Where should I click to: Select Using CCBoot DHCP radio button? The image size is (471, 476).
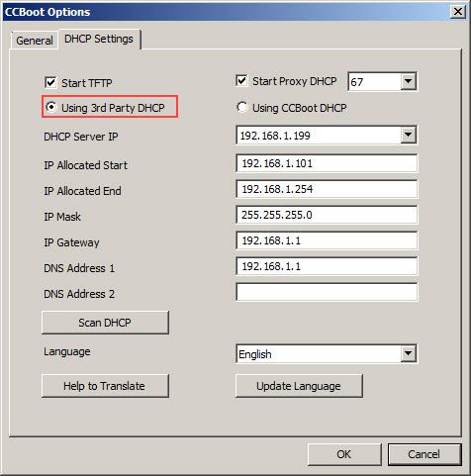242,107
